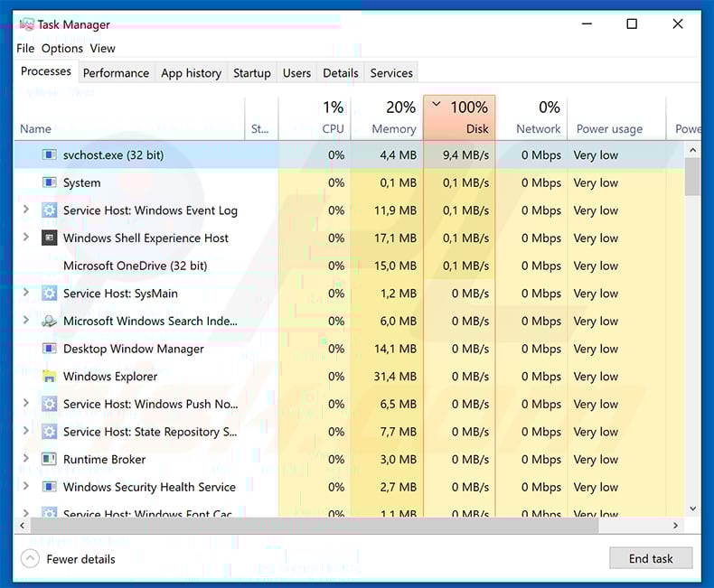The image size is (714, 588).
Task: Expand Microsoft Windows Search Indexer row
Action: pyautogui.click(x=26, y=320)
